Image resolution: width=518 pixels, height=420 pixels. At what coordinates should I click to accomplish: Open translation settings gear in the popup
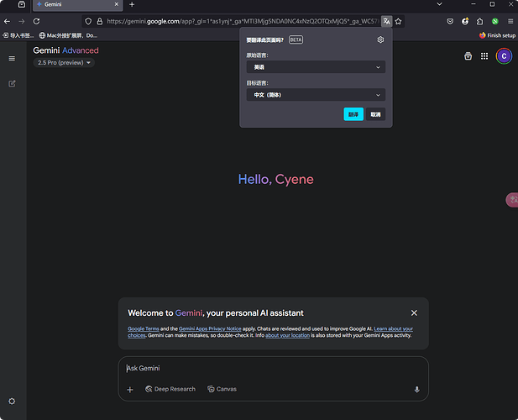coord(380,39)
